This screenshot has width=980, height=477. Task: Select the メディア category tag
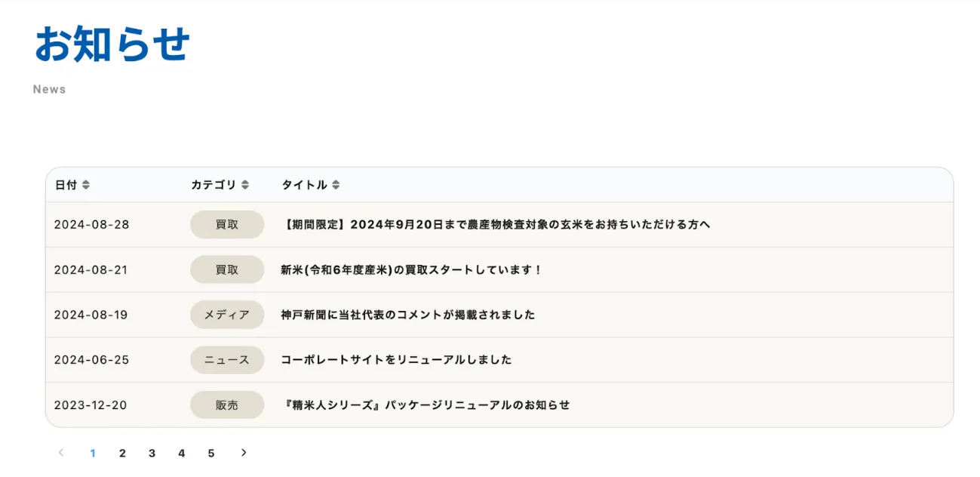(227, 315)
